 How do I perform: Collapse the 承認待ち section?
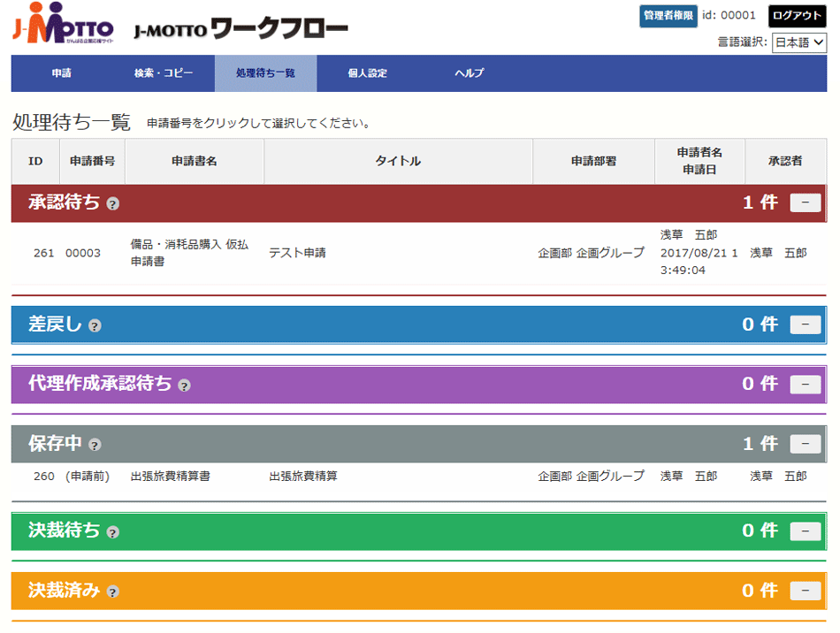click(x=805, y=203)
